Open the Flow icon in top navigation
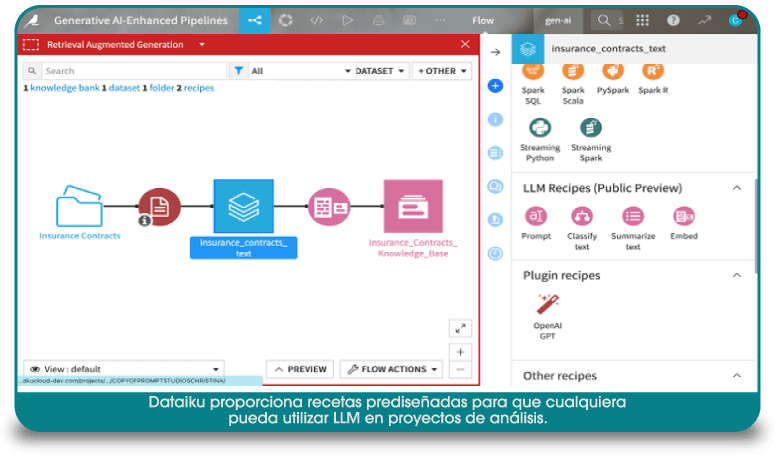 pyautogui.click(x=255, y=20)
